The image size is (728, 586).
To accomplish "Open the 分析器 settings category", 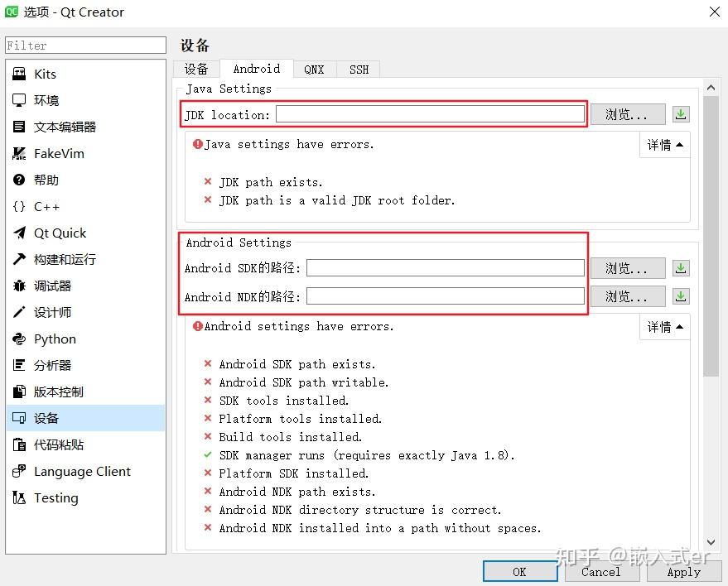I will 52,365.
